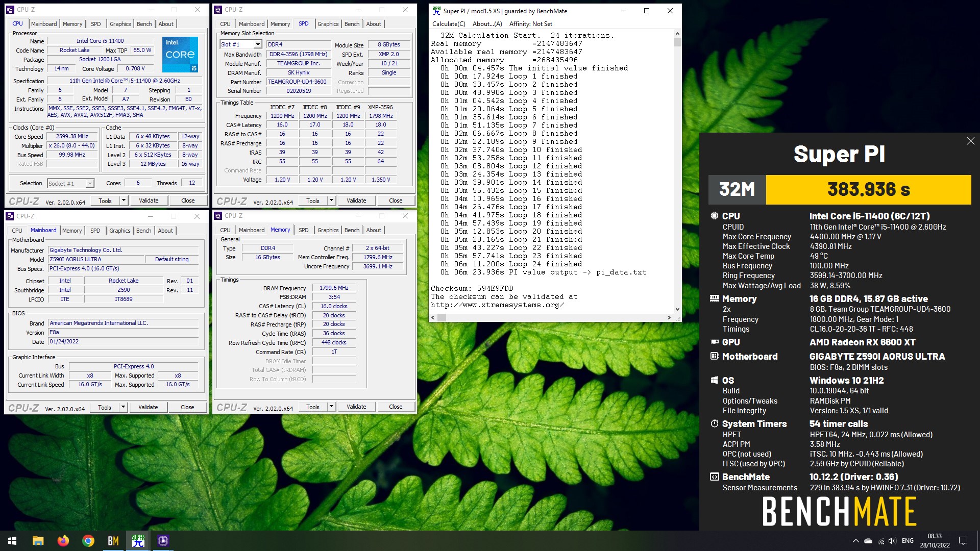980x551 pixels.
Task: Click System Timers stopwatch icon
Action: click(714, 423)
